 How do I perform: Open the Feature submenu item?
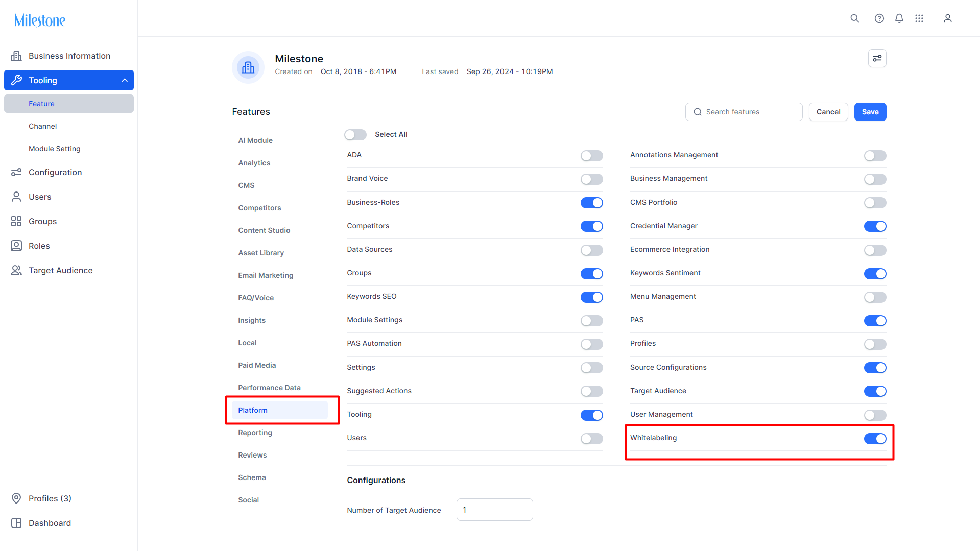point(69,104)
